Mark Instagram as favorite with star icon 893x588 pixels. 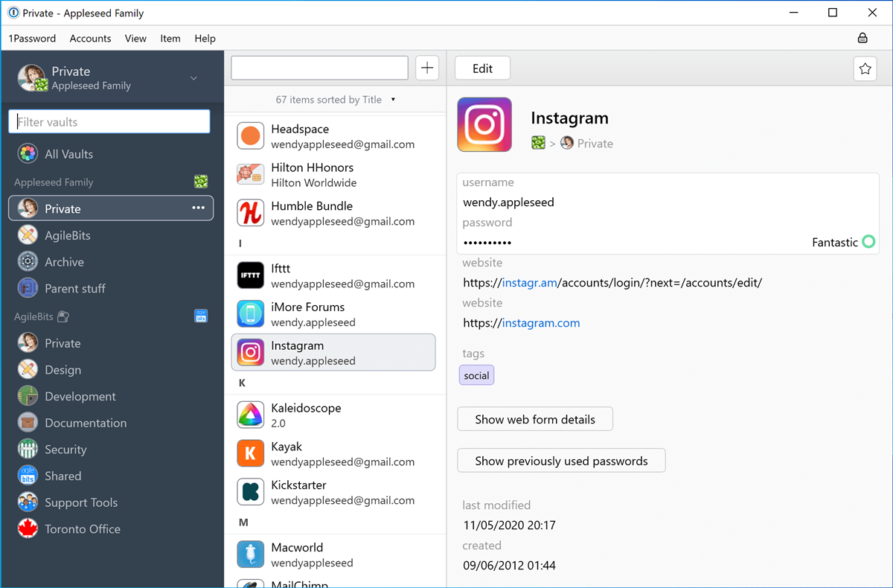pos(865,68)
